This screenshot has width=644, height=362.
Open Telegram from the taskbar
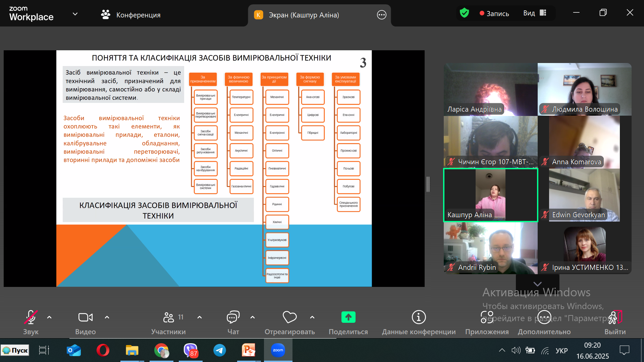220,350
